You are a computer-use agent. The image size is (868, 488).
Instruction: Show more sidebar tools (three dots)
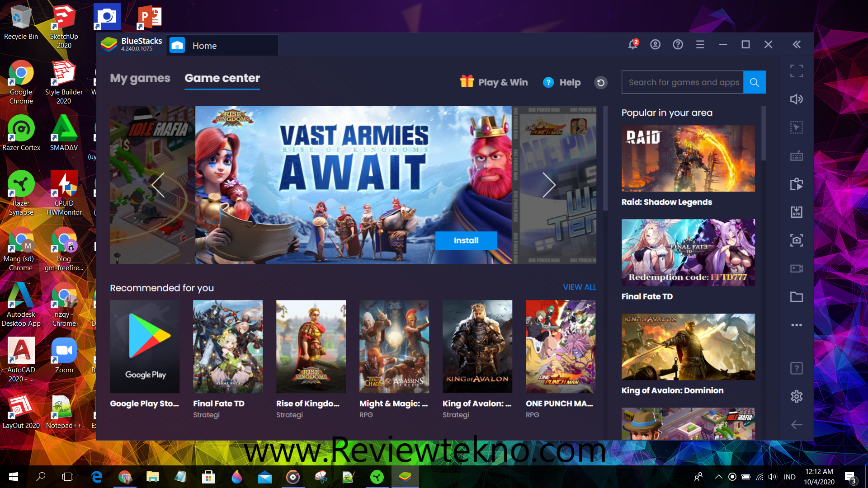tap(797, 325)
